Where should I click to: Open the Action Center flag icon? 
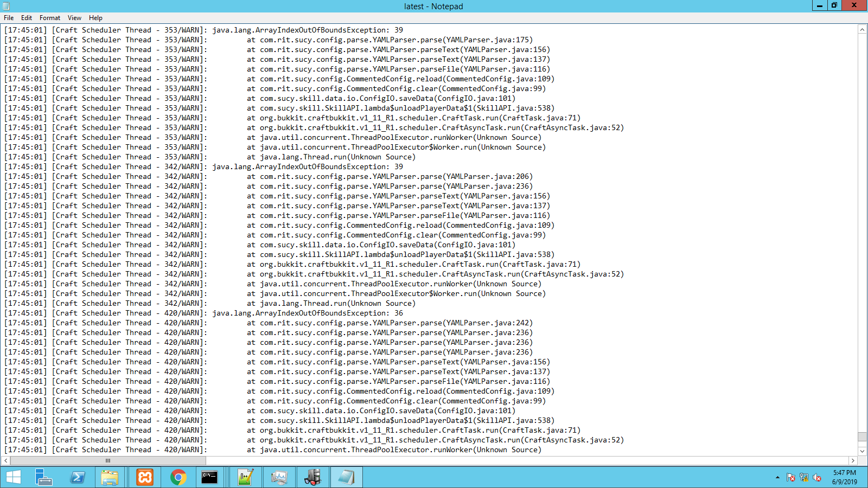pyautogui.click(x=791, y=478)
